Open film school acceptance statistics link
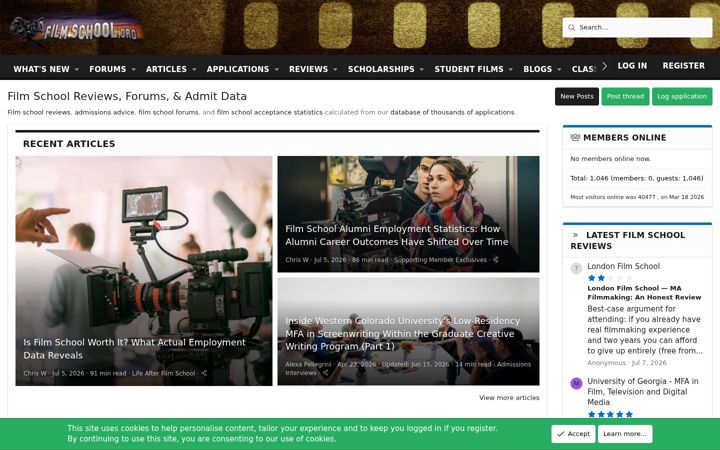The image size is (720, 450). [270, 112]
